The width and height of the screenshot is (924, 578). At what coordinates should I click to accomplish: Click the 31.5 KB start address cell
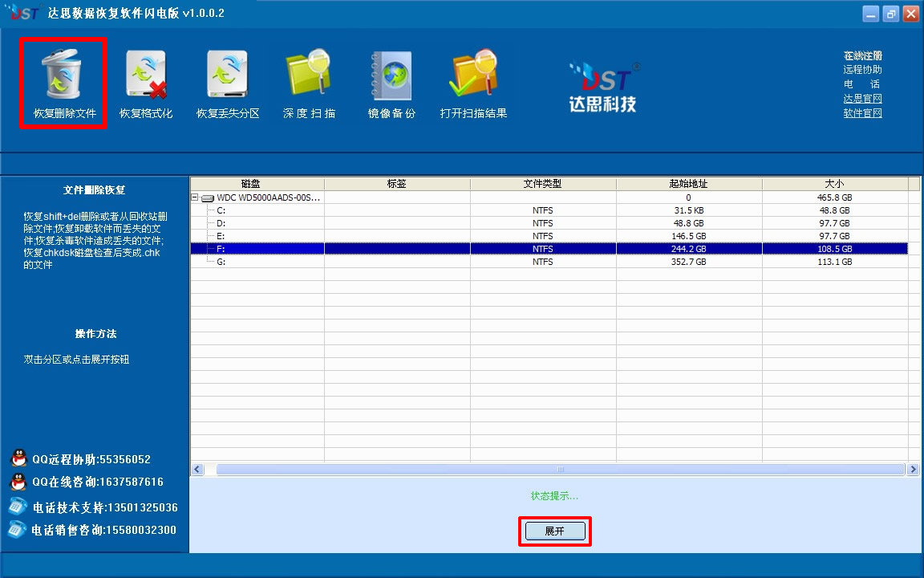point(689,210)
